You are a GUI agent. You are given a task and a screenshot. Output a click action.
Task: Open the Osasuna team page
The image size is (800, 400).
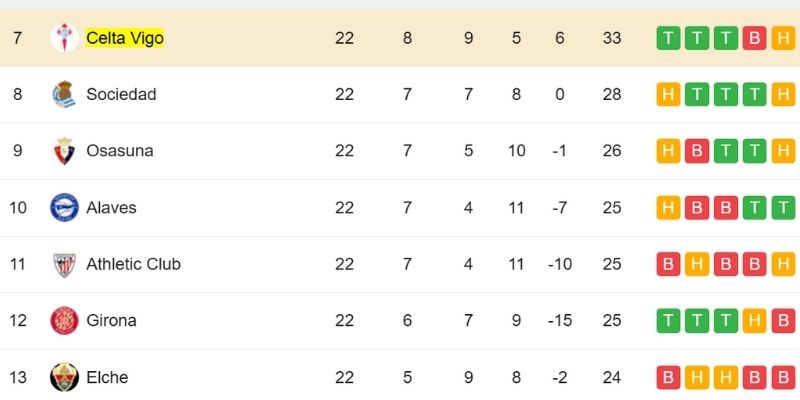coord(120,151)
